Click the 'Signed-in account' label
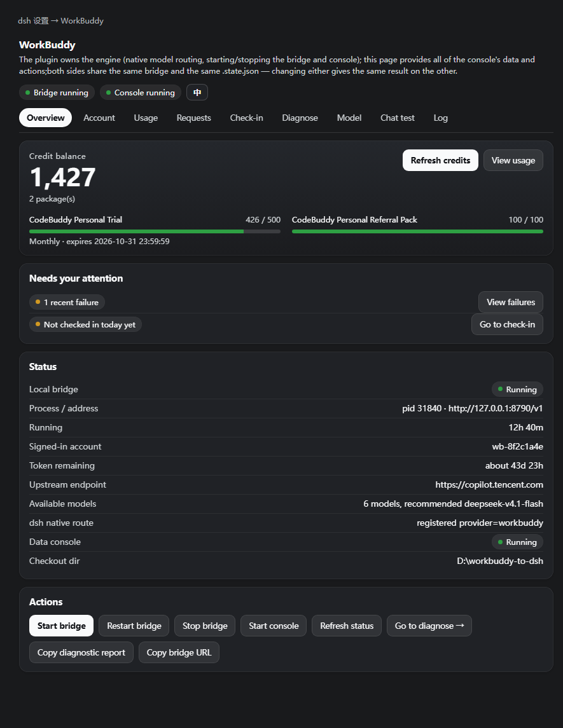This screenshot has height=728, width=563. point(65,446)
